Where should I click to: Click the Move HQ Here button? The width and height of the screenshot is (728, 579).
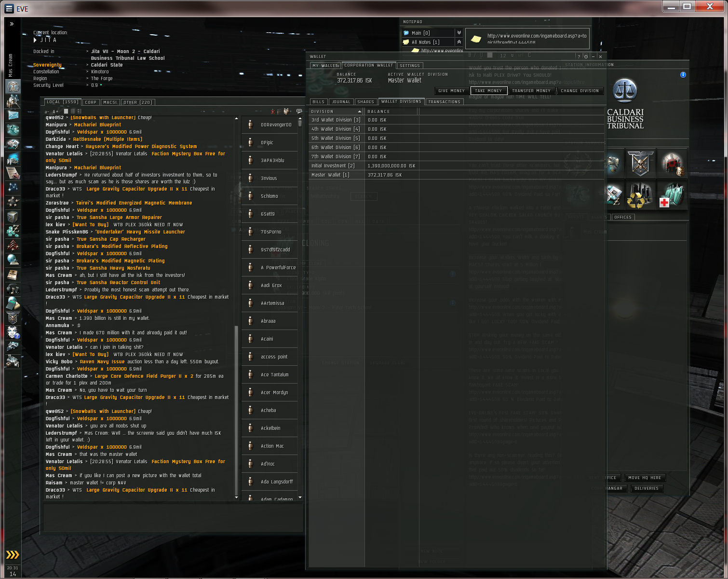pyautogui.click(x=645, y=478)
